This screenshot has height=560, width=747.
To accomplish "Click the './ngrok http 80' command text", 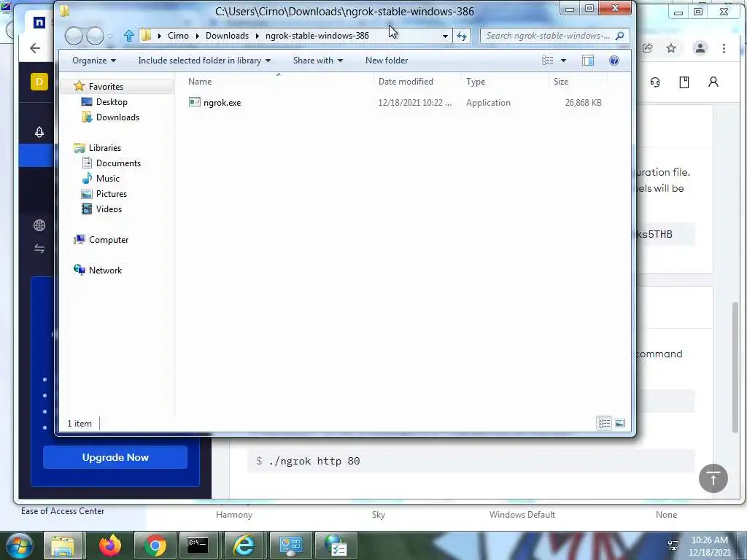I will 314,461.
